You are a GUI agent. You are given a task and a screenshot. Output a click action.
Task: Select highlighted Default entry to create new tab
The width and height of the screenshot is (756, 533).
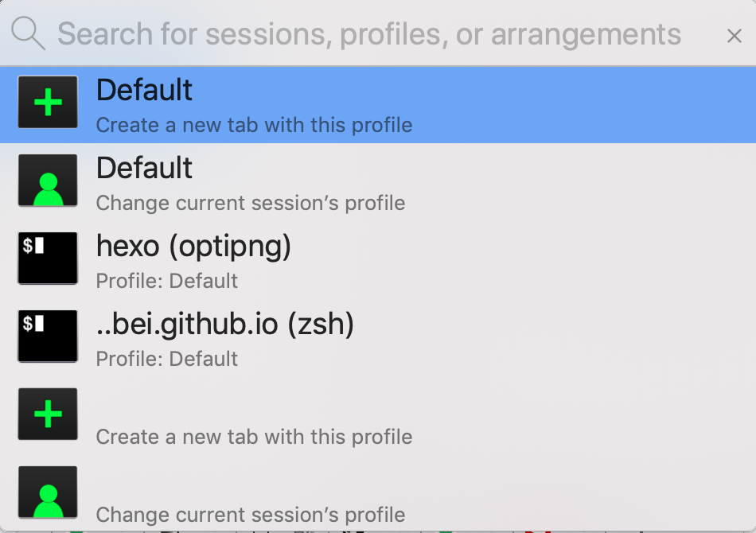[x=378, y=104]
